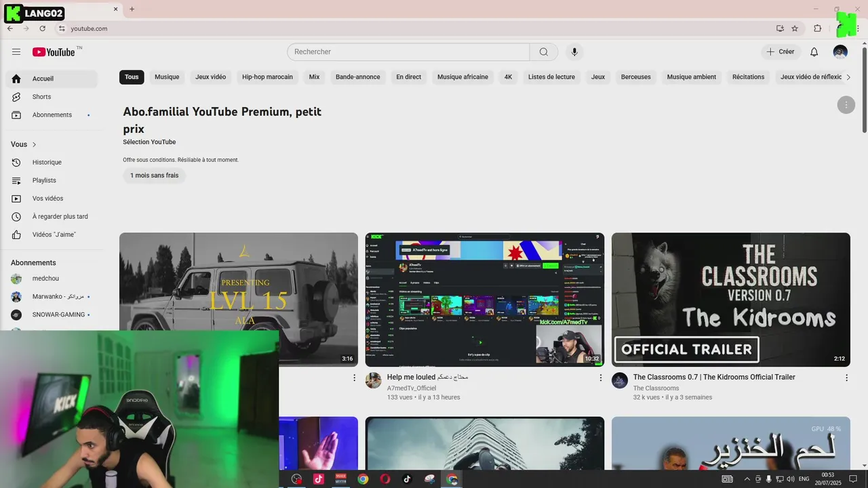Open options menu for the LVL 15 video
This screenshot has height=488, width=868.
click(354, 378)
